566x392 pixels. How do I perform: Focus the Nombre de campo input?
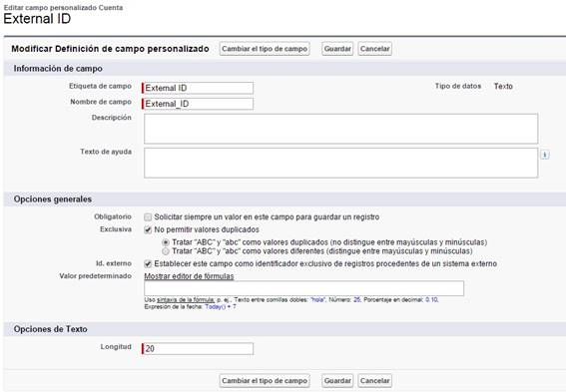point(198,104)
